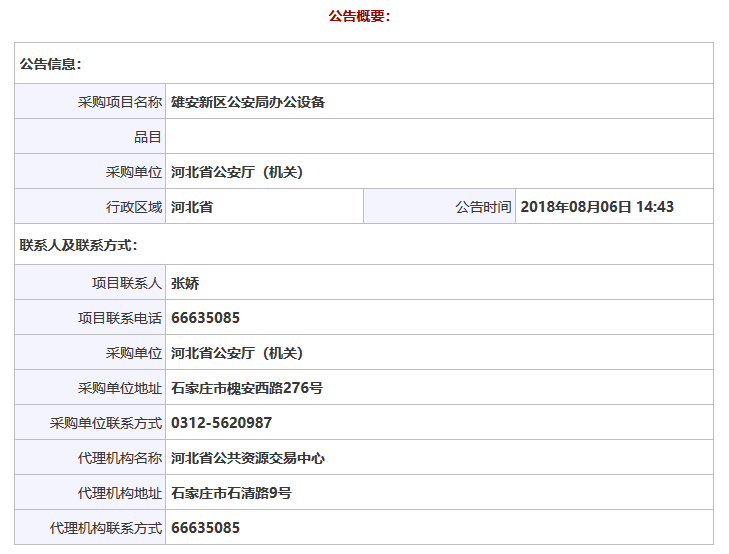The width and height of the screenshot is (729, 554).
Task: Click the address 石家庄市槐安西路276号
Action: click(x=247, y=388)
